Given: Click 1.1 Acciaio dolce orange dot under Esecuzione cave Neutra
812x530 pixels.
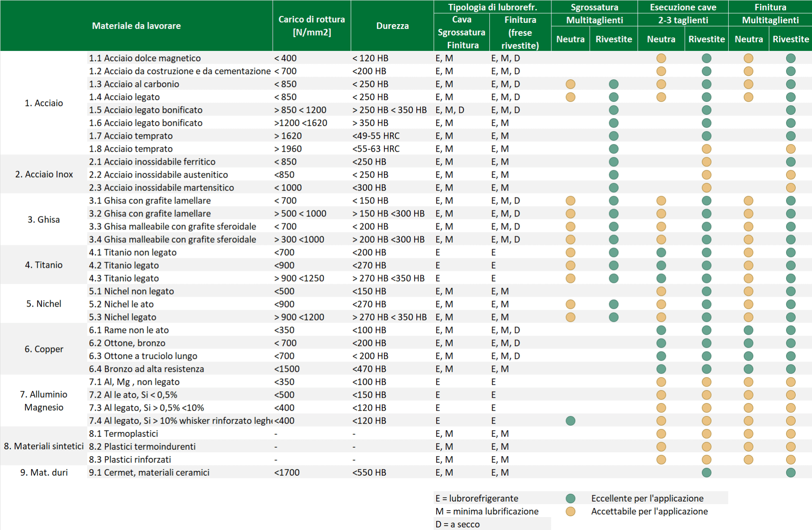Looking at the screenshot, I should (x=661, y=58).
